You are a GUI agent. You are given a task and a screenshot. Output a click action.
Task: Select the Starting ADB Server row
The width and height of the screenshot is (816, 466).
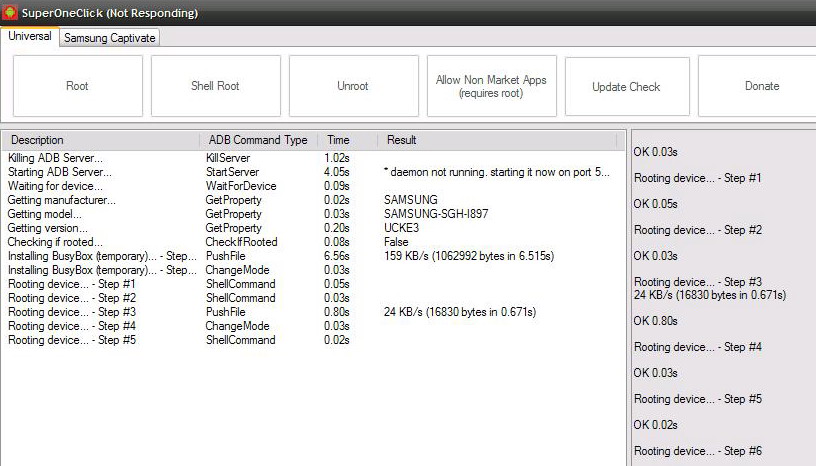[x=312, y=172]
